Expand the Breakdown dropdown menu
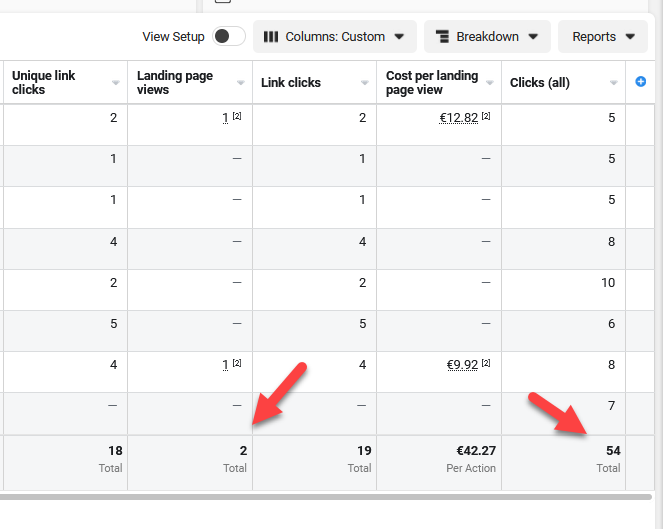The height and width of the screenshot is (529, 663). 487,37
